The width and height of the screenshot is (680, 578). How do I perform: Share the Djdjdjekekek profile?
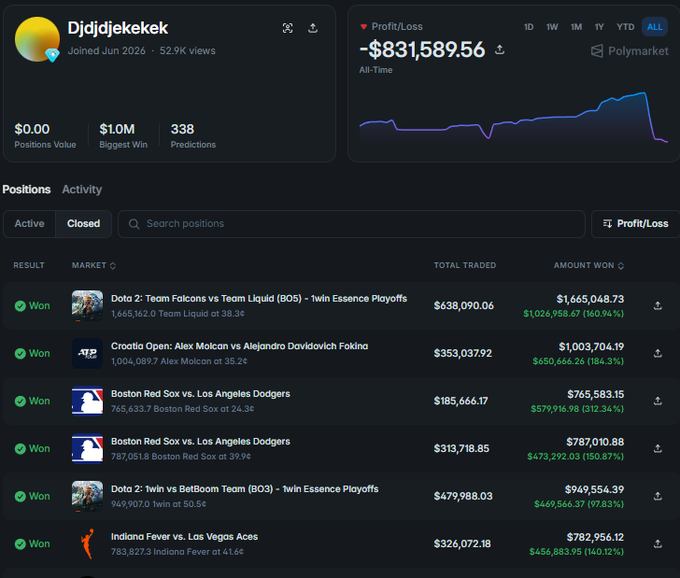313,28
